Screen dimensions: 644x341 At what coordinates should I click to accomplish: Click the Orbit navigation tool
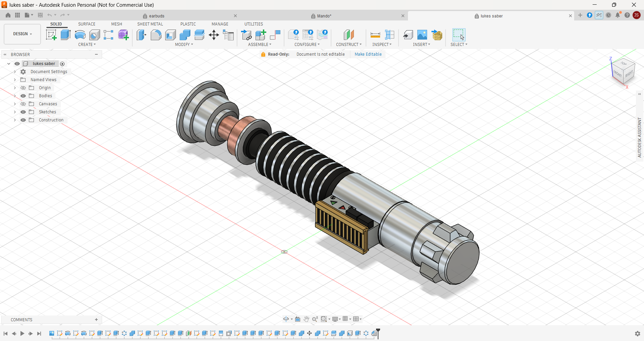(x=286, y=319)
